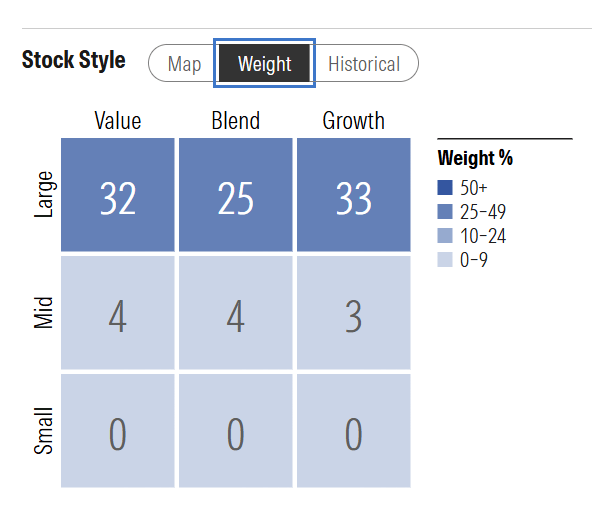
Task: Click the Large Growth cell showing 33
Action: tap(354, 195)
